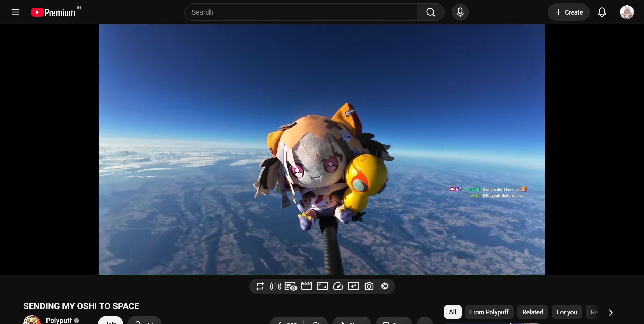Toggle the loop video icon

[x=260, y=286]
